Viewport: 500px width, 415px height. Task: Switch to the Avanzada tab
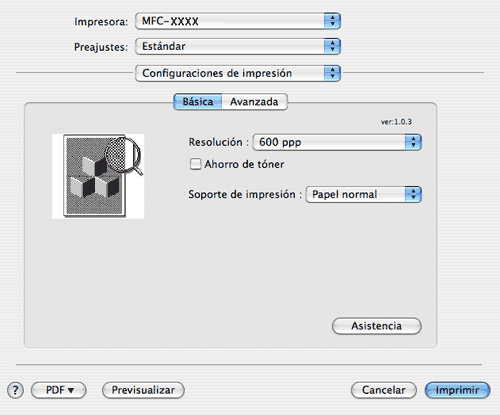point(254,102)
